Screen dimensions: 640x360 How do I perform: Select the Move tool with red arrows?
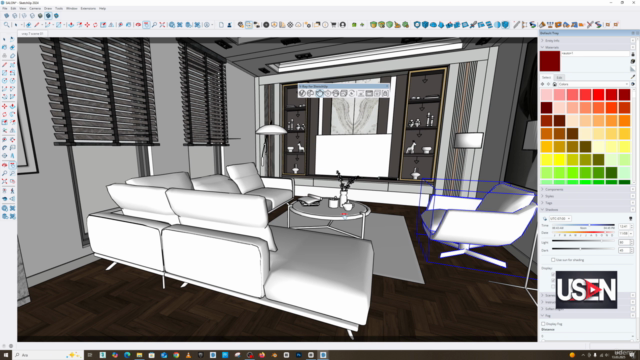(x=87, y=25)
